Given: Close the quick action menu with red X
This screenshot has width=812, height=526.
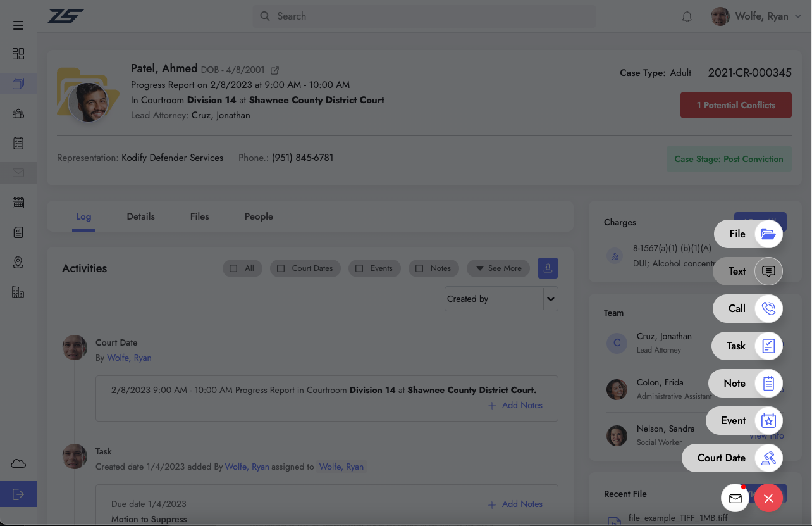Looking at the screenshot, I should [768, 499].
